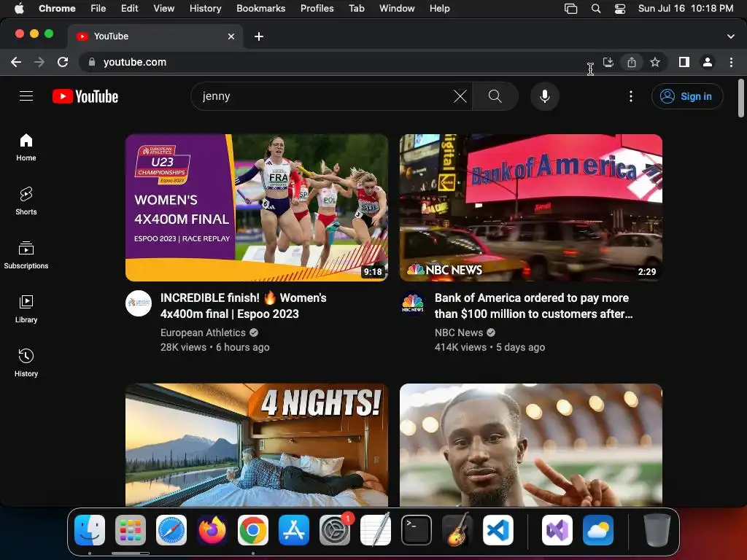Image resolution: width=747 pixels, height=560 pixels.
Task: Click NBC News channel avatar
Action: coord(413,303)
